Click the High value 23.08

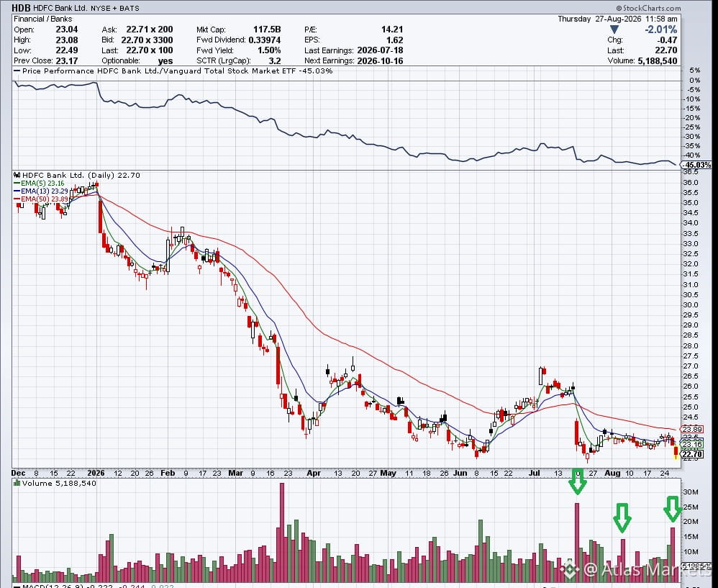pos(66,40)
